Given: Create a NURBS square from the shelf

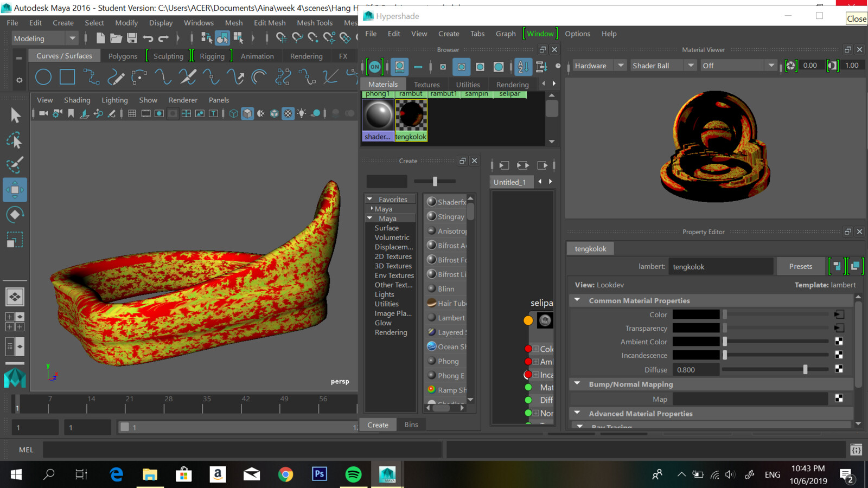Looking at the screenshot, I should coord(67,77).
